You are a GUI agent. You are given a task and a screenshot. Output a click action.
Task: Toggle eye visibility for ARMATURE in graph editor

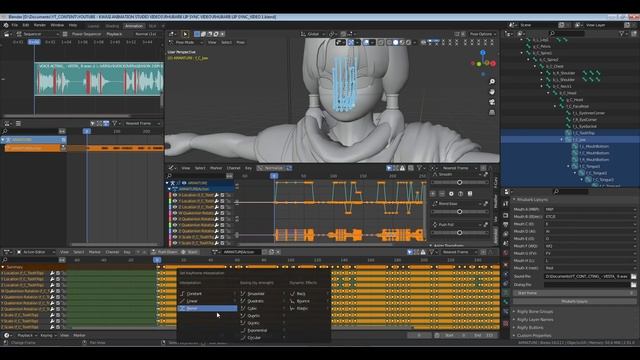point(184,183)
